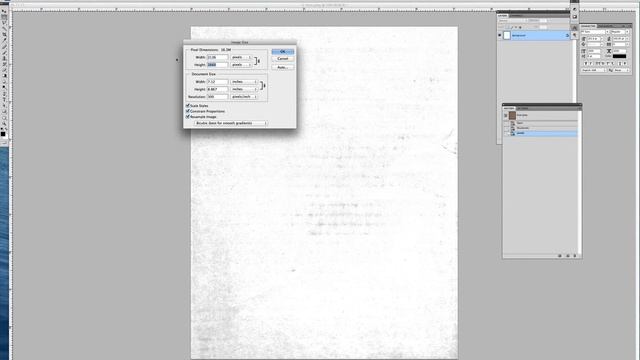Switch to the History tab
This screenshot has height=360, width=640.
pyautogui.click(x=509, y=108)
